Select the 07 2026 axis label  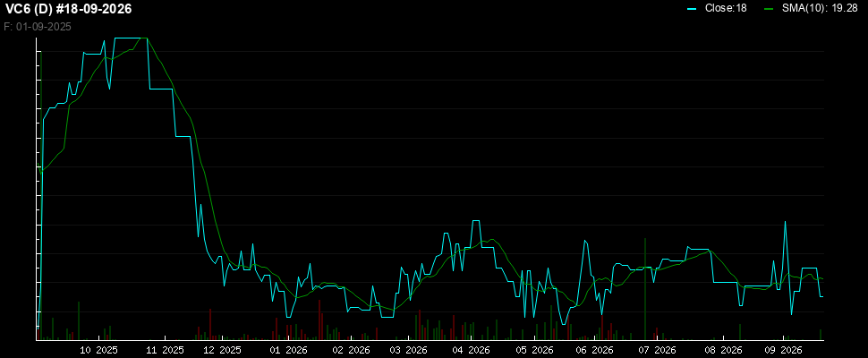coord(657,350)
